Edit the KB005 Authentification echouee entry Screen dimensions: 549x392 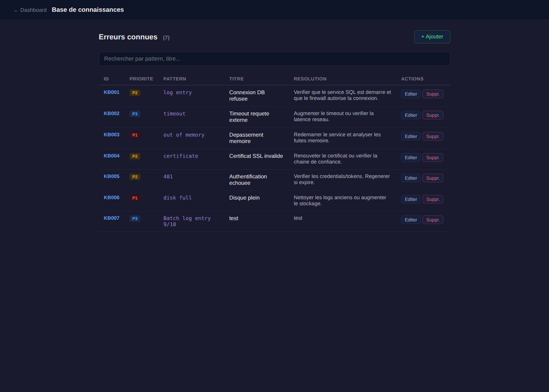(410, 178)
